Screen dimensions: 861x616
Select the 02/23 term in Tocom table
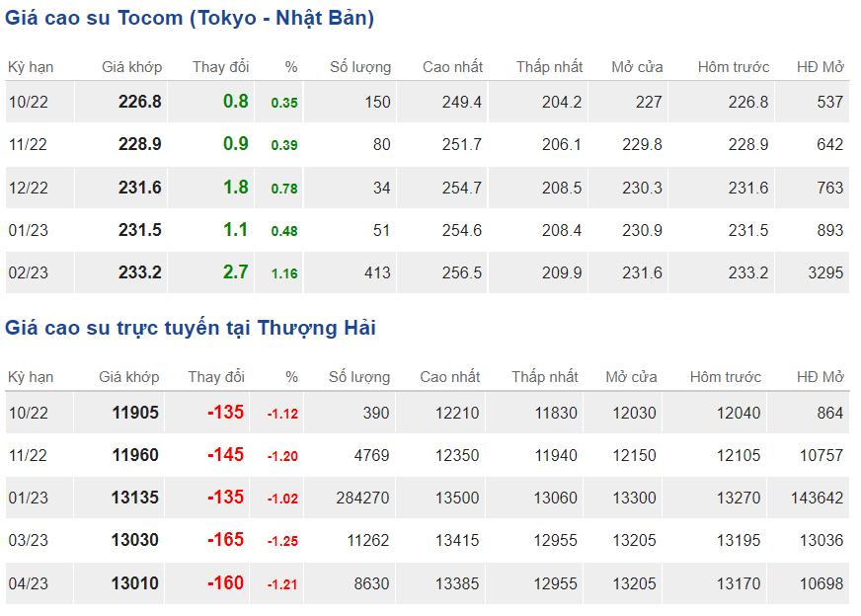tap(28, 272)
